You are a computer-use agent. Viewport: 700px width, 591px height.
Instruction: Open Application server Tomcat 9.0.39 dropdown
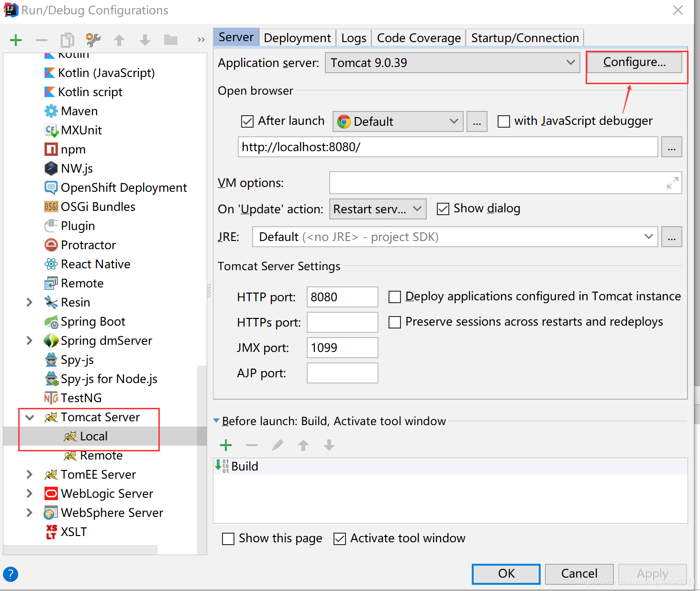click(x=452, y=63)
